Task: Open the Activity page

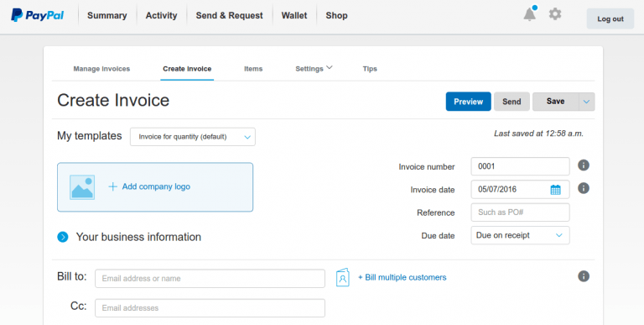Action: pos(161,16)
